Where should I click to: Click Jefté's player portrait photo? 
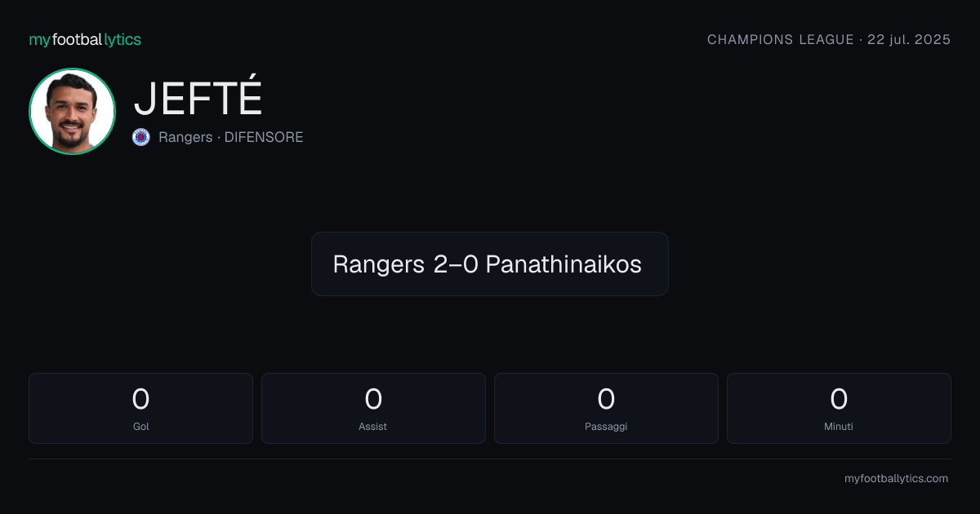[72, 111]
